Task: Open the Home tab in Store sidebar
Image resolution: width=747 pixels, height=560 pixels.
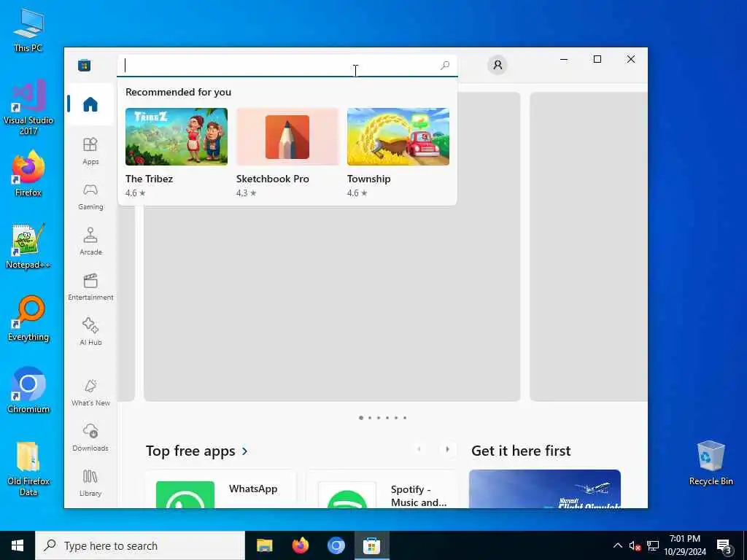Action: [x=90, y=104]
